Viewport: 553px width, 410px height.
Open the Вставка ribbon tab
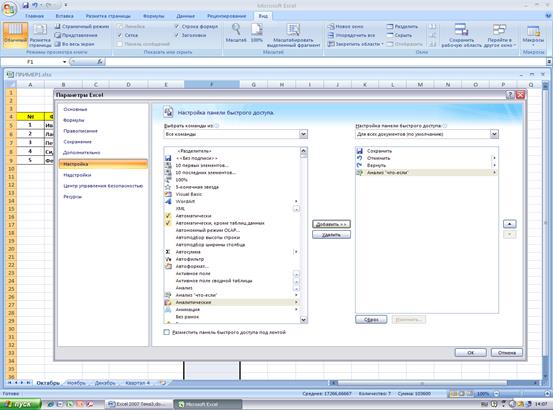(x=65, y=16)
